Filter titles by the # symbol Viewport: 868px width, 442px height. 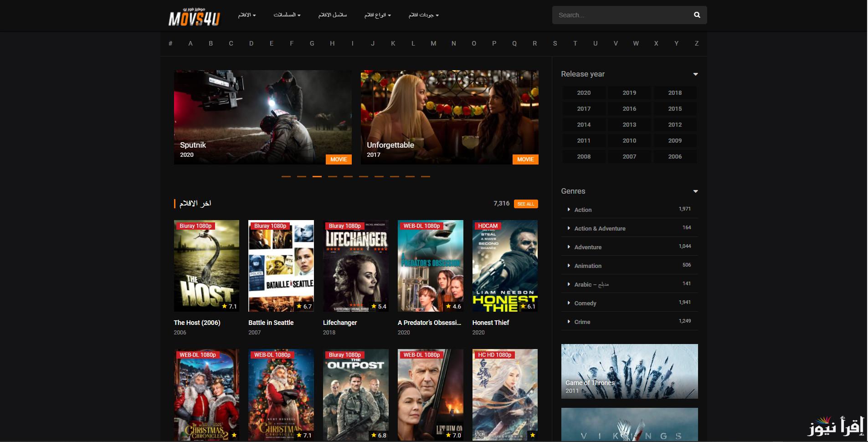click(170, 43)
